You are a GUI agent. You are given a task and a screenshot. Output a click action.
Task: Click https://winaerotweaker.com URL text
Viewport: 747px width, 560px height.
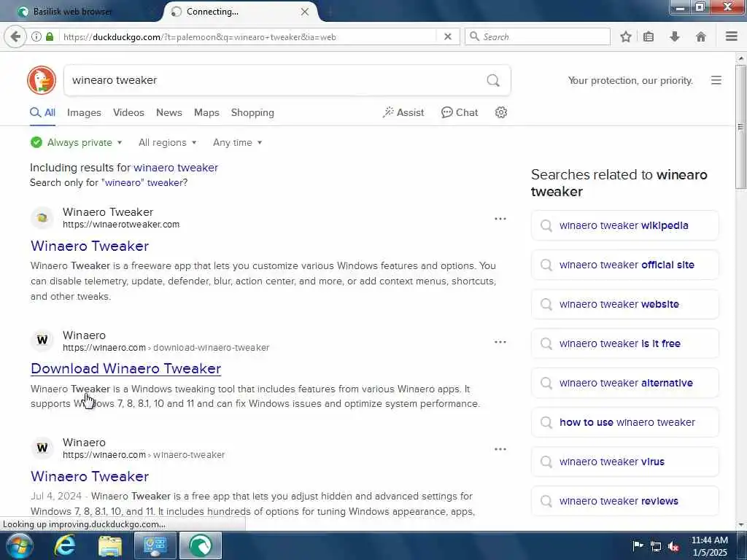[121, 225]
